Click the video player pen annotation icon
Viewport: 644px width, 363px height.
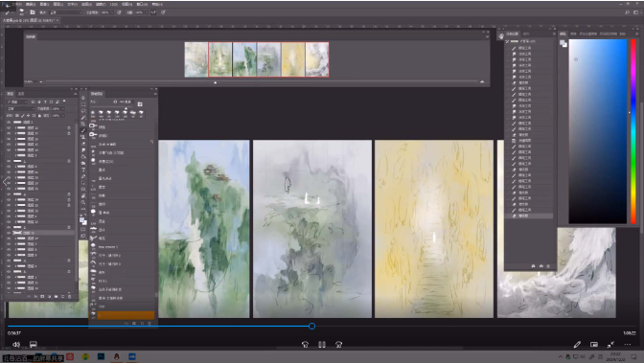[x=577, y=345]
